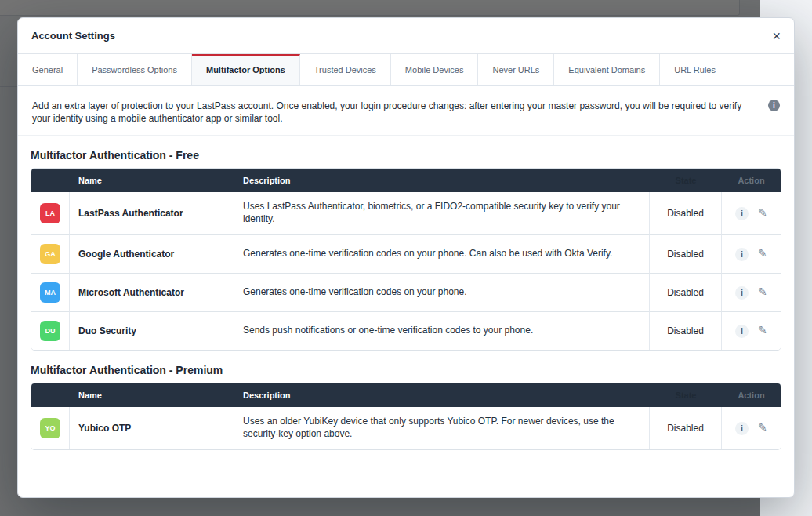Open info for LastPass Authenticator
This screenshot has height=516, width=812.
741,213
